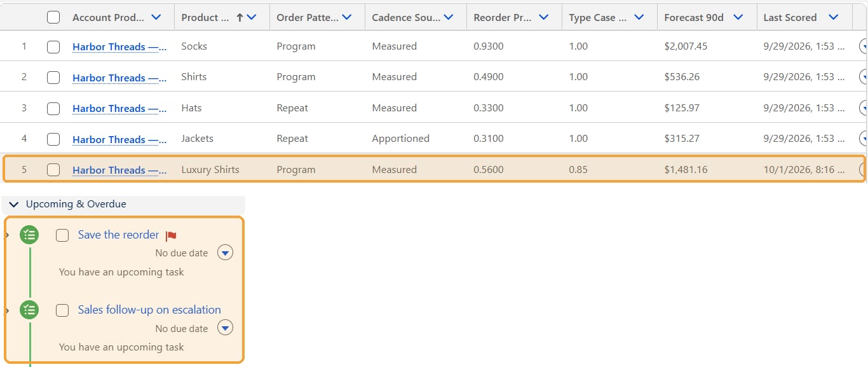Select the checkbox for the Socks row
This screenshot has width=868, height=367.
(53, 47)
